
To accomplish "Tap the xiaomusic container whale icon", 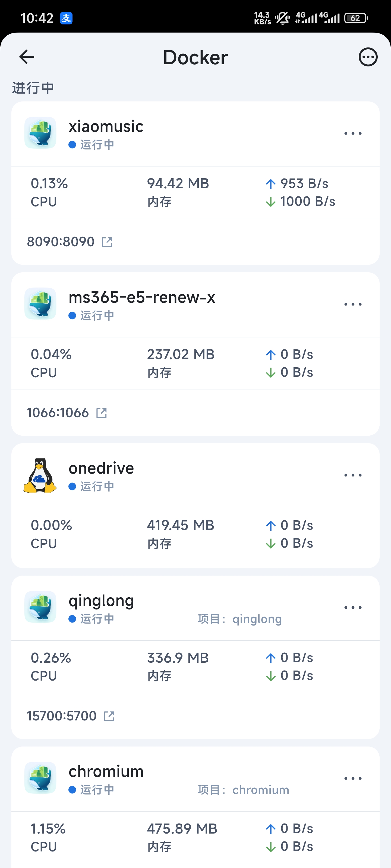I will [40, 133].
